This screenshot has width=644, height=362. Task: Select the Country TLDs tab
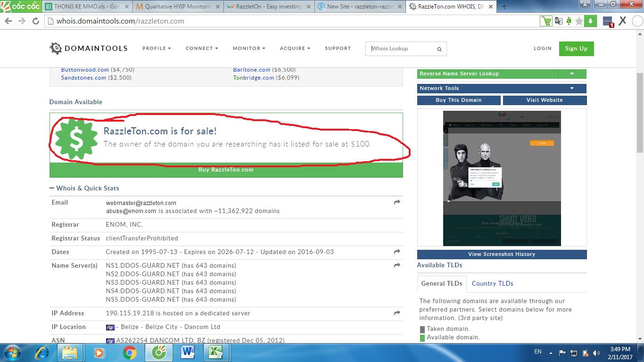pos(493,283)
